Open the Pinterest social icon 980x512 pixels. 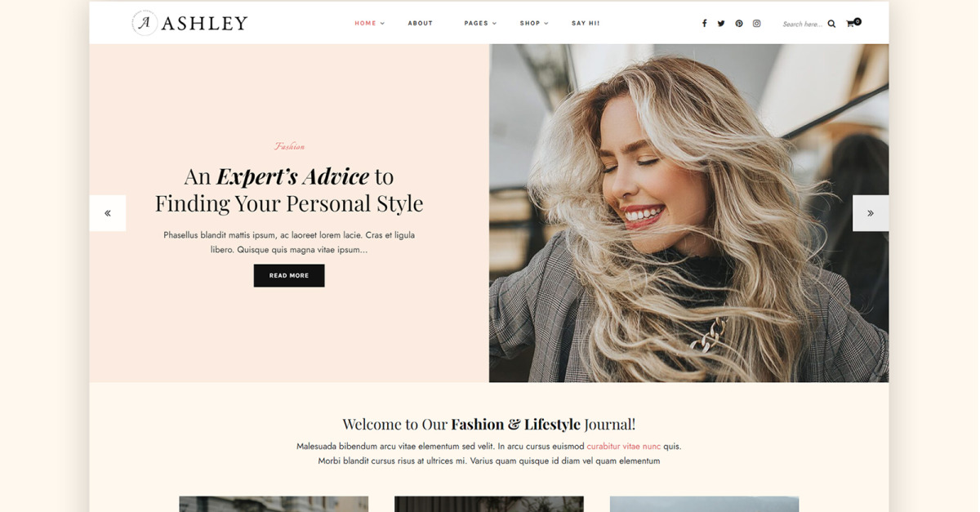pyautogui.click(x=739, y=24)
